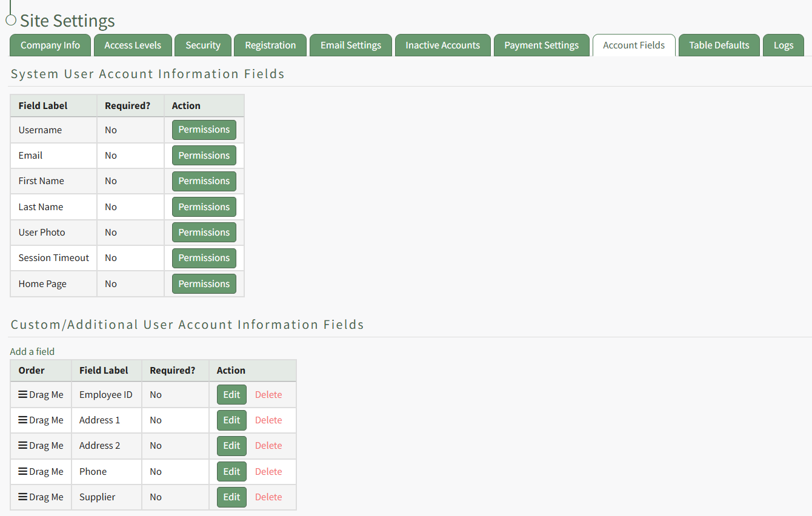
Task: Click the drag handle icon for Address 2
Action: [x=23, y=445]
